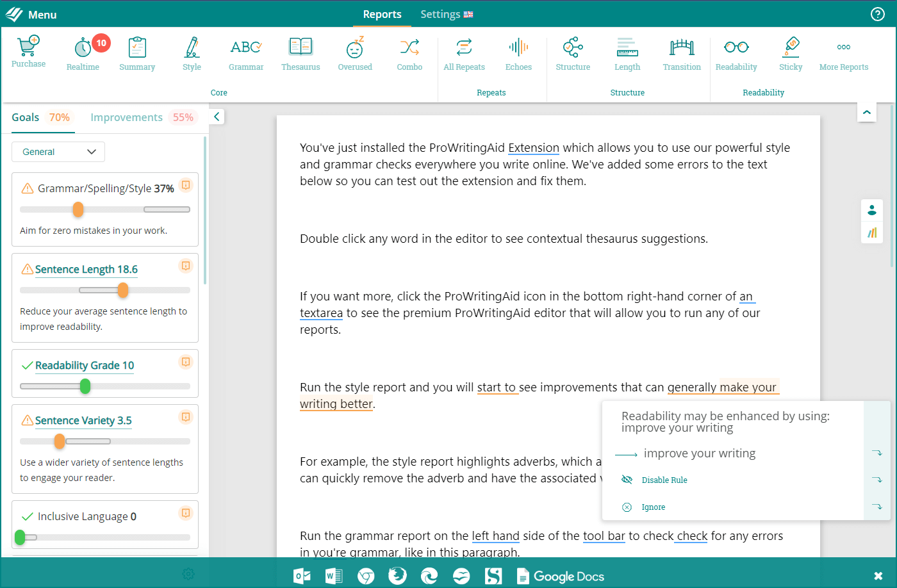Click the user profile icon on right

(872, 210)
